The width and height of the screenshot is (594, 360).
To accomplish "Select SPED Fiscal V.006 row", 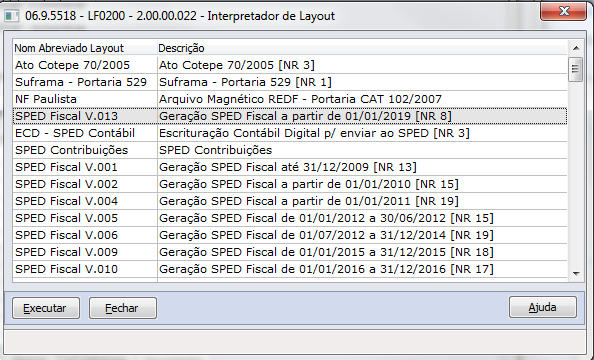I will pyautogui.click(x=290, y=235).
